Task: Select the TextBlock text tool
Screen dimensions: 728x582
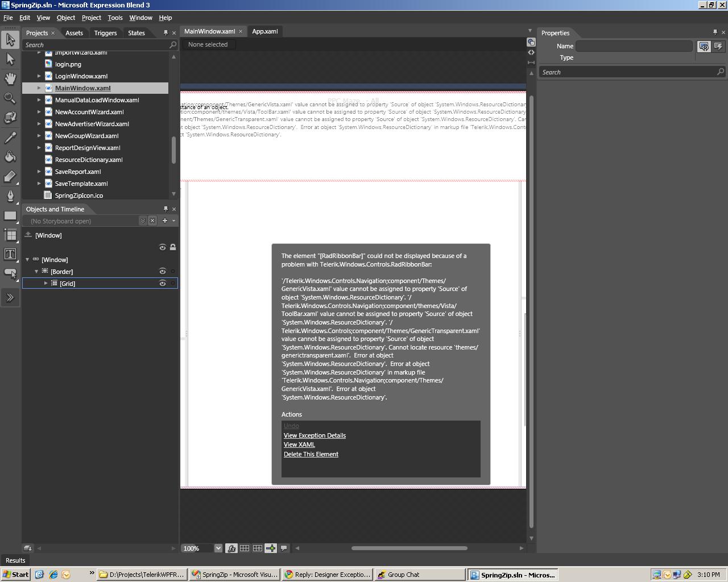Action: (10, 254)
